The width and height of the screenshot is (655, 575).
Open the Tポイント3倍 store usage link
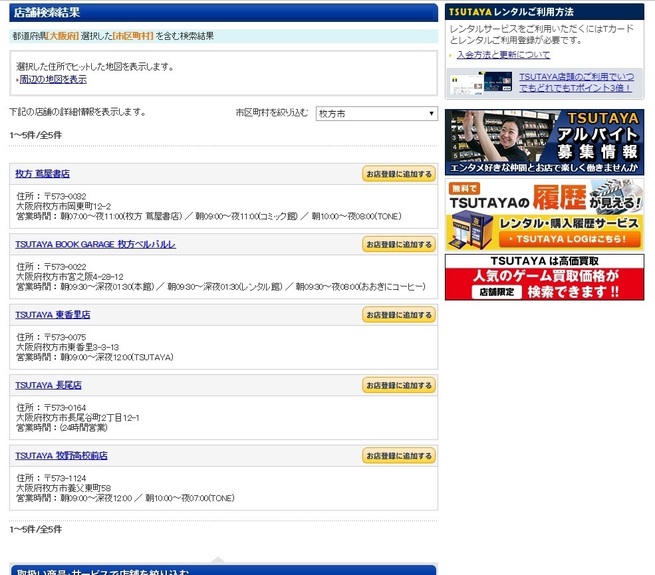tap(576, 82)
